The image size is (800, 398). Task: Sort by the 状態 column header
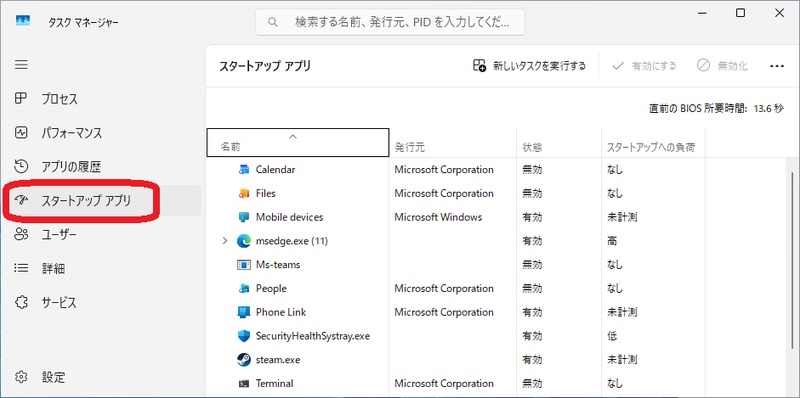point(559,142)
